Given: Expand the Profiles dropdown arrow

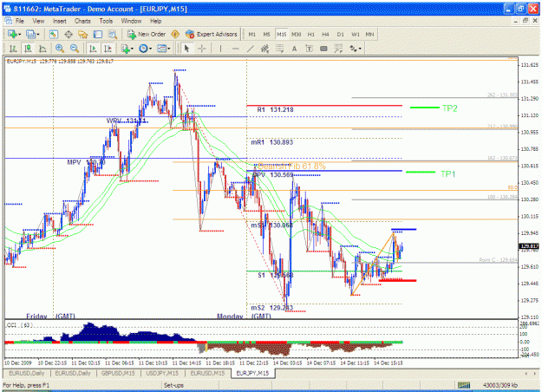Looking at the screenshot, I should point(38,35).
